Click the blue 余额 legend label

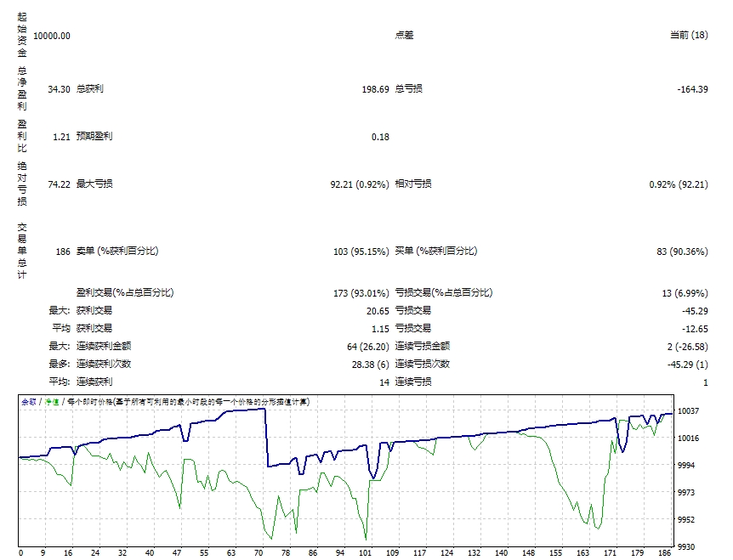pos(28,401)
